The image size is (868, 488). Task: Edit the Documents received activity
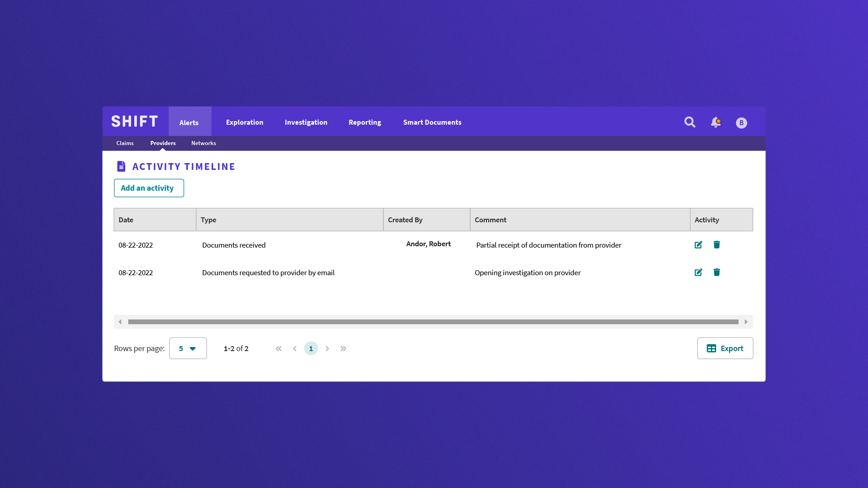[698, 245]
